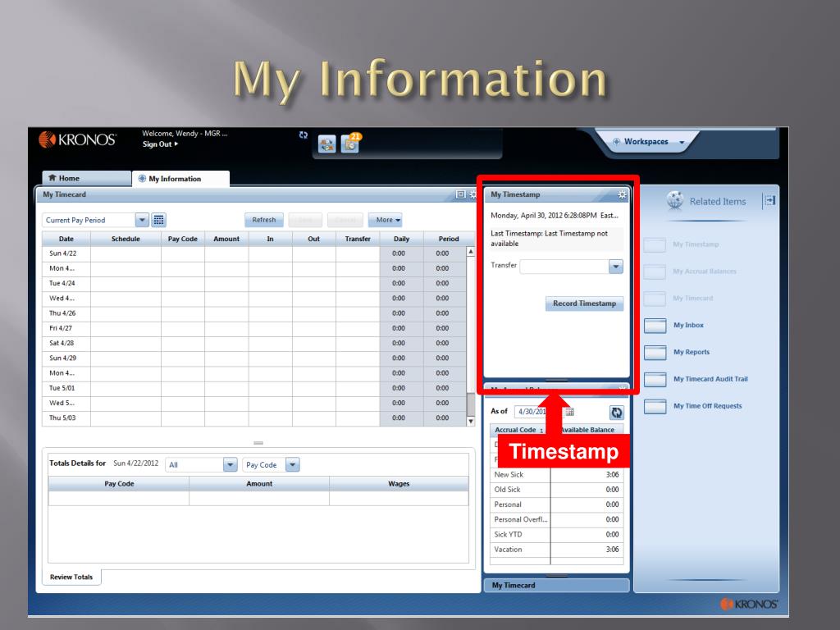Click the Out column header
This screenshot has height=630, width=840.
click(x=314, y=239)
